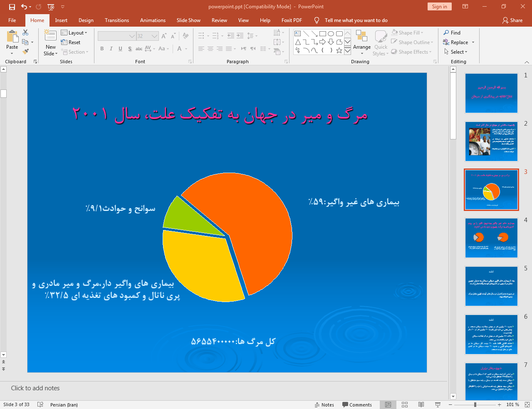532x409 pixels.
Task: Start the slide show from status bar
Action: 438,404
